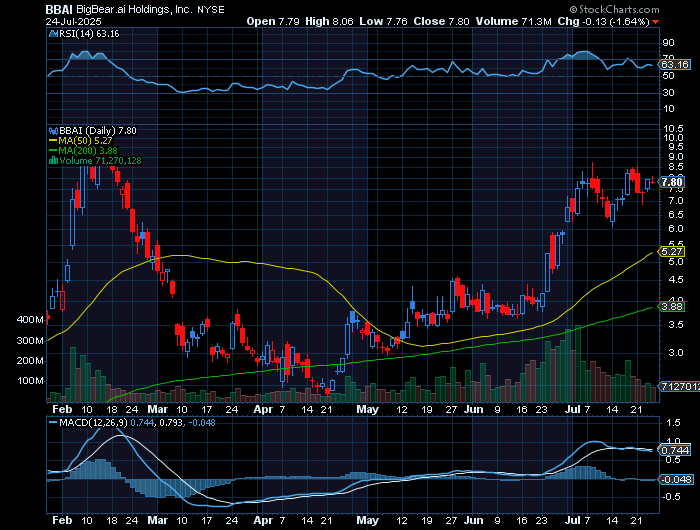
Task: Click the May label on price chart axis
Action: [x=367, y=409]
